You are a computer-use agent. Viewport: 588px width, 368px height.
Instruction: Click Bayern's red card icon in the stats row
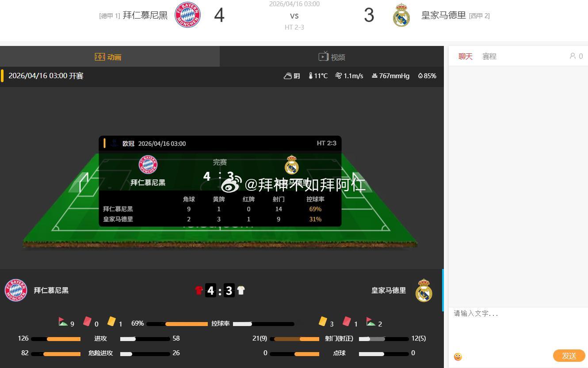87,321
